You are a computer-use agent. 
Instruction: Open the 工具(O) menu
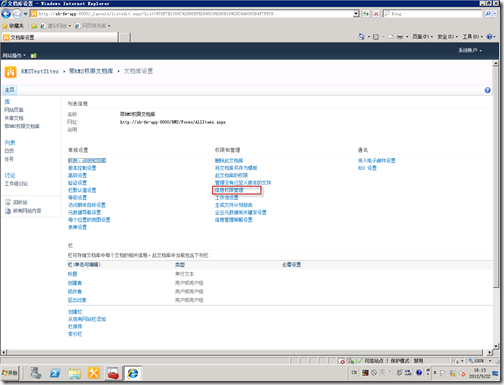pyautogui.click(x=472, y=37)
